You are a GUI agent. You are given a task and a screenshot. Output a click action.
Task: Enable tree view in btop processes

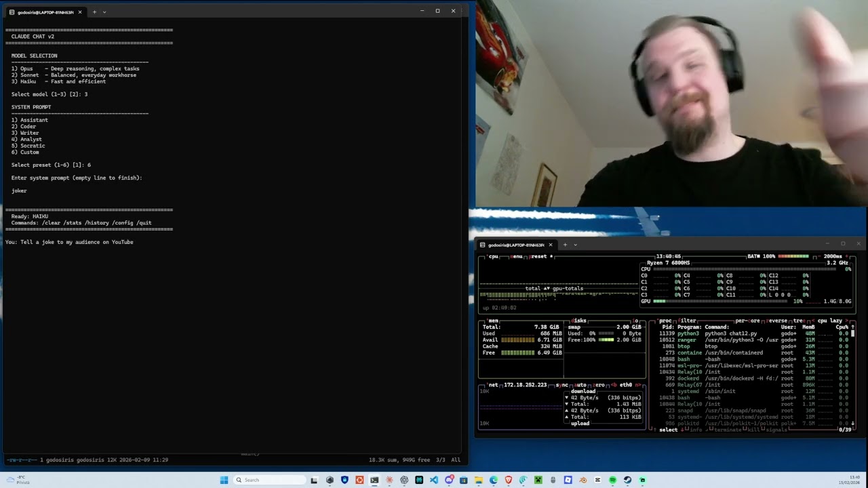[799, 321]
